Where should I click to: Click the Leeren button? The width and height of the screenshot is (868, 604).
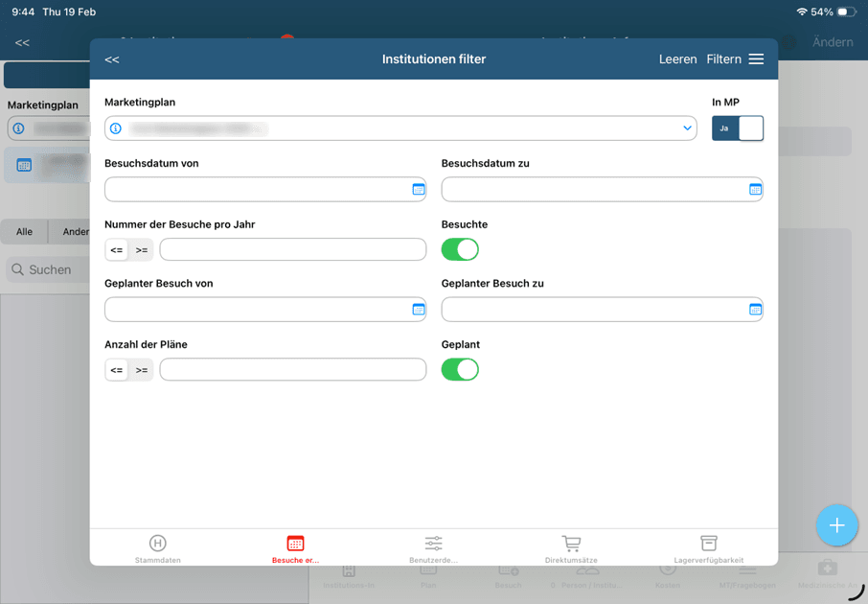tap(677, 59)
